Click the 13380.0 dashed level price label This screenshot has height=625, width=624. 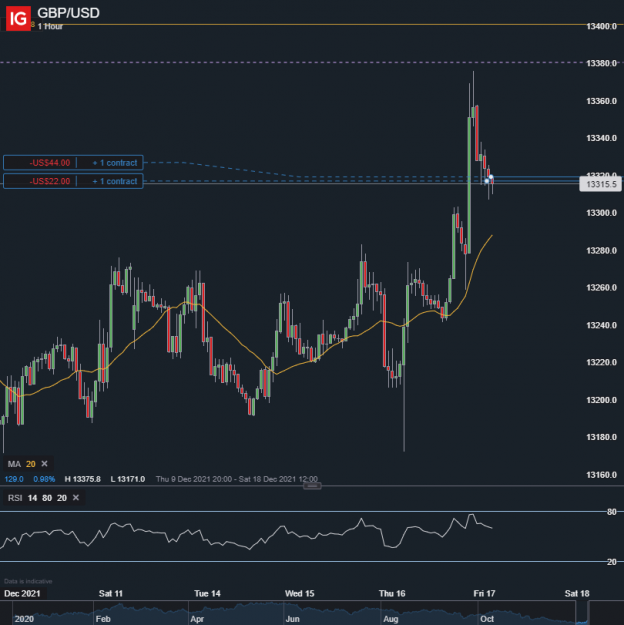601,63
